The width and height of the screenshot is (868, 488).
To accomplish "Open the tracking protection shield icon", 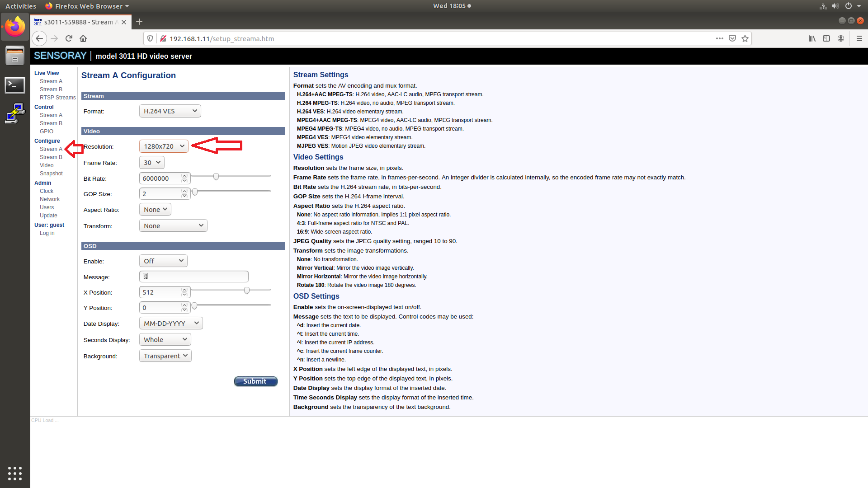I will tap(151, 39).
